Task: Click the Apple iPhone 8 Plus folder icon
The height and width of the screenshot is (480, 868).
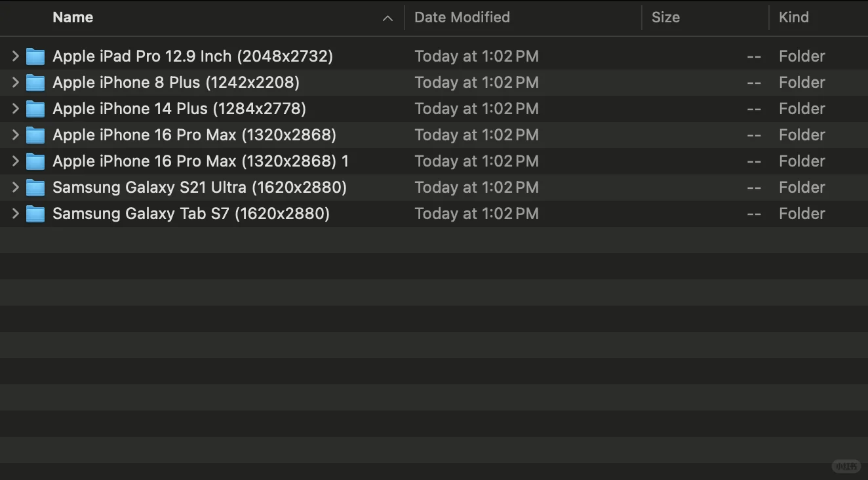Action: pos(35,83)
